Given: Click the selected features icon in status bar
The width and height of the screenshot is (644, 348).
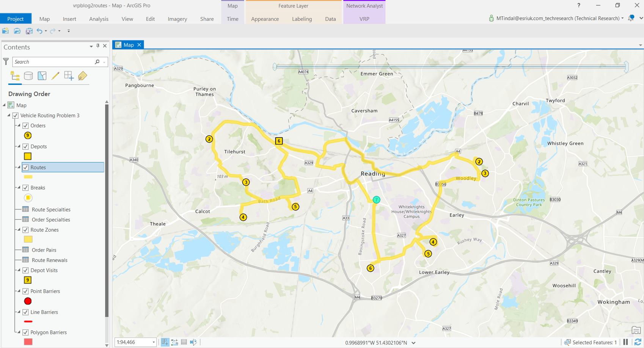Looking at the screenshot, I should click(567, 342).
